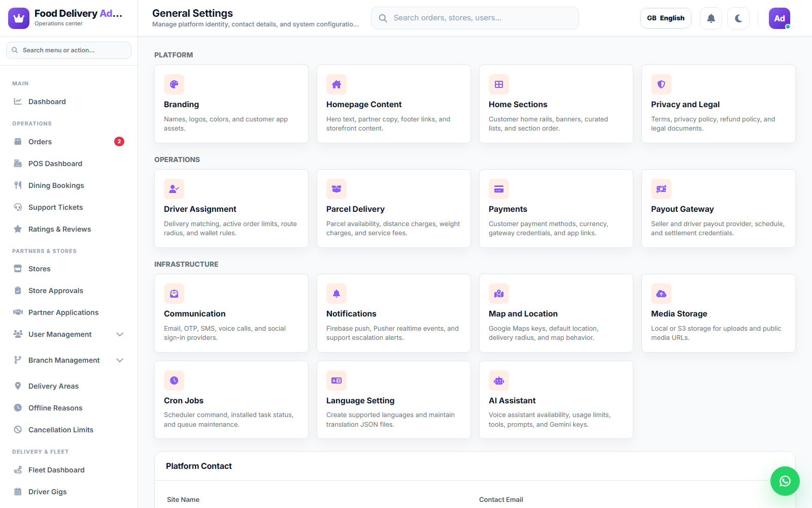This screenshot has height=508, width=812.
Task: Click the Map and Location icon
Action: click(x=499, y=294)
